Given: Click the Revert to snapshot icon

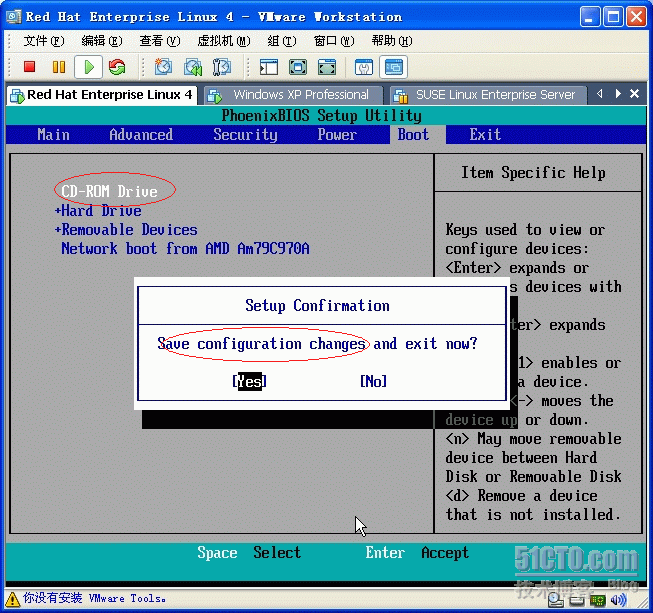Looking at the screenshot, I should (193, 67).
